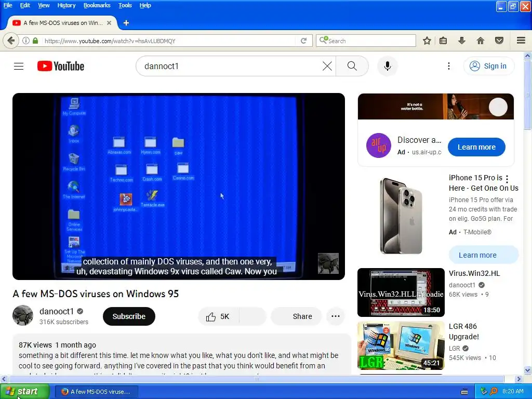Open the danooct1 channel name link
The width and height of the screenshot is (532, 399).
[57, 311]
